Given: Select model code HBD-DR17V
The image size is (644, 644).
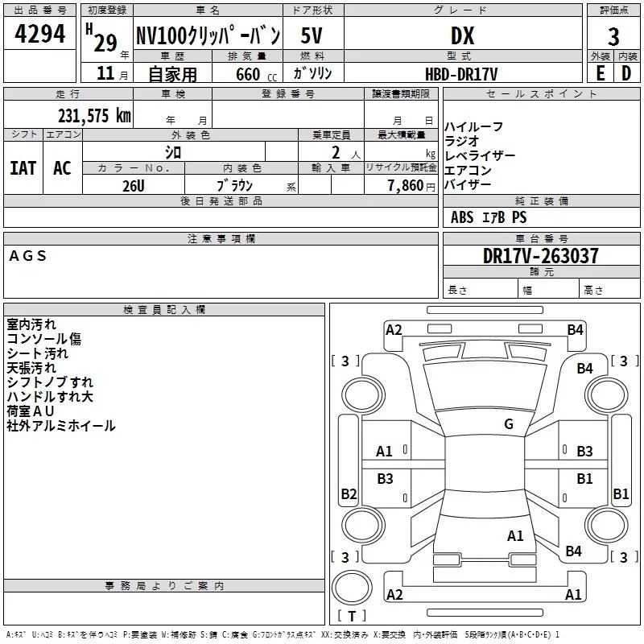Looking at the screenshot, I should tap(461, 74).
